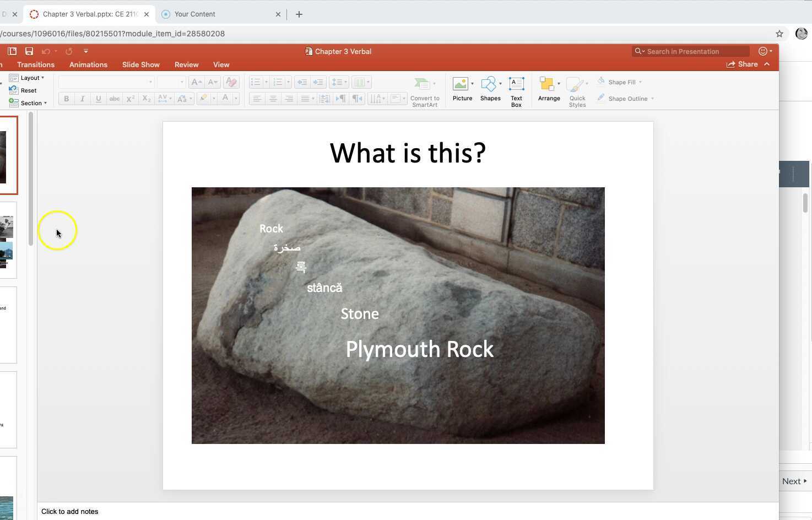
Task: Toggle Superscript formatting
Action: click(x=131, y=99)
